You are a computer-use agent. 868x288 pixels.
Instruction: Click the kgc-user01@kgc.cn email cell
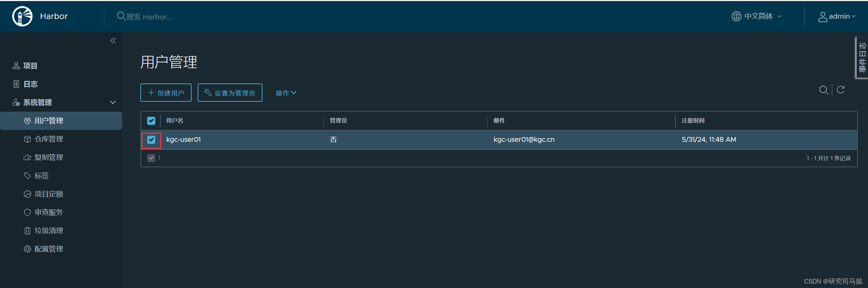(x=524, y=139)
